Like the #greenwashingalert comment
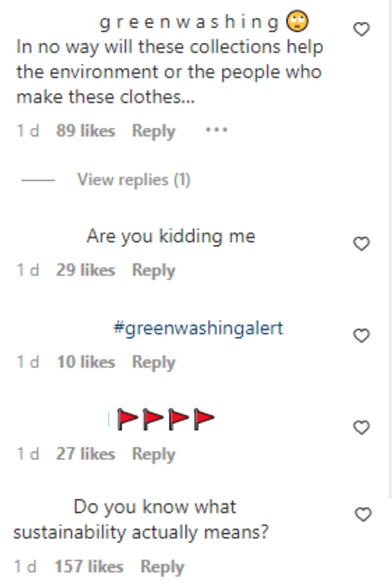 [x=361, y=335]
